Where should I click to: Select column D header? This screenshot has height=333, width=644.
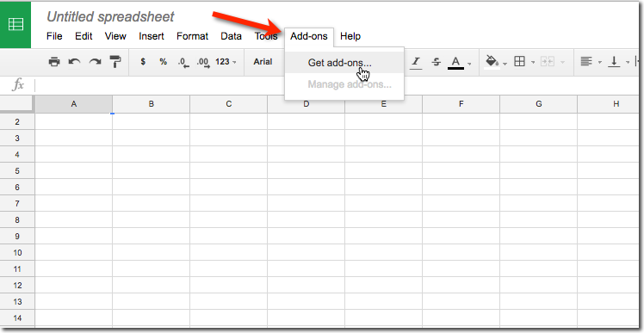(x=306, y=104)
